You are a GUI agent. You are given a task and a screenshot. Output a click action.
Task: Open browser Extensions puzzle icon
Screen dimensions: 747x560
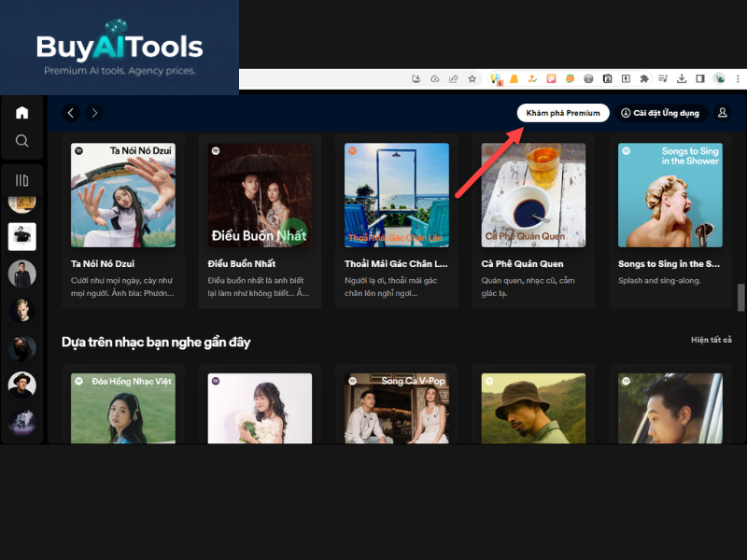click(644, 79)
